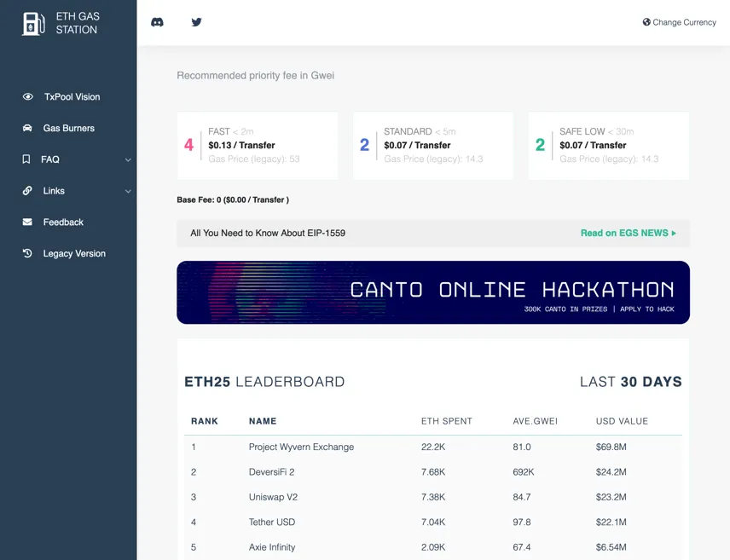Click the history icon for Legacy Version
The height and width of the screenshot is (560, 730).
(27, 253)
